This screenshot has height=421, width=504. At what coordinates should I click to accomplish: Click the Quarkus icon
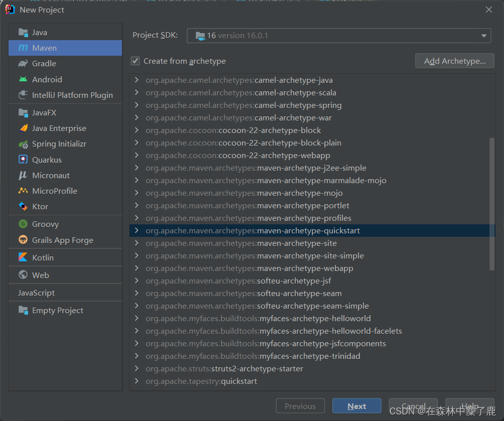23,160
